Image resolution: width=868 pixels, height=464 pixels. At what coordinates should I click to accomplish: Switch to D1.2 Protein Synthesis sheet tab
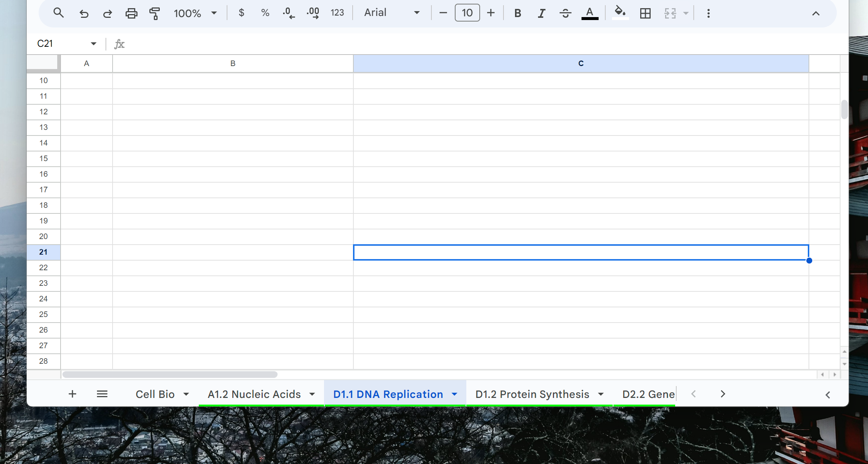coord(532,394)
